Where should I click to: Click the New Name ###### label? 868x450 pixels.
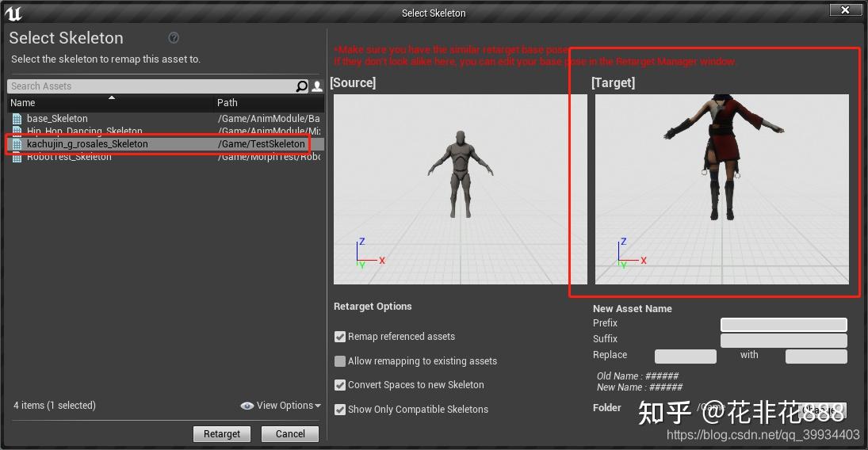click(x=640, y=387)
